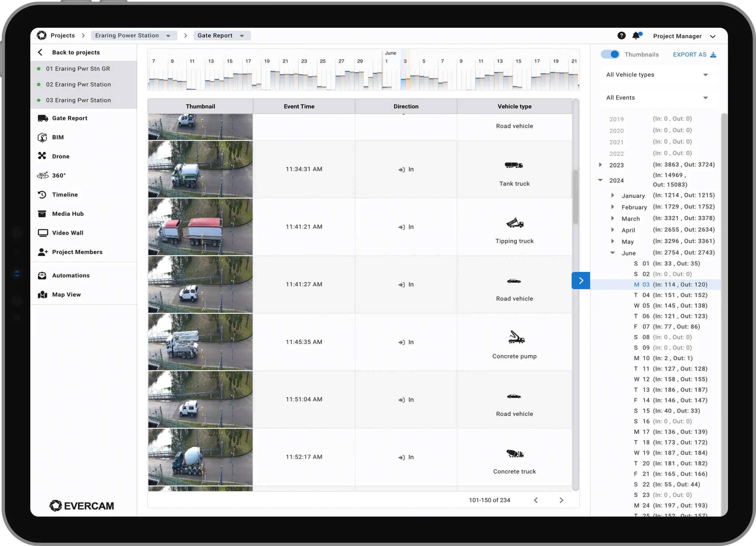The image size is (756, 546).
Task: Open Project Members
Action: [x=77, y=252]
